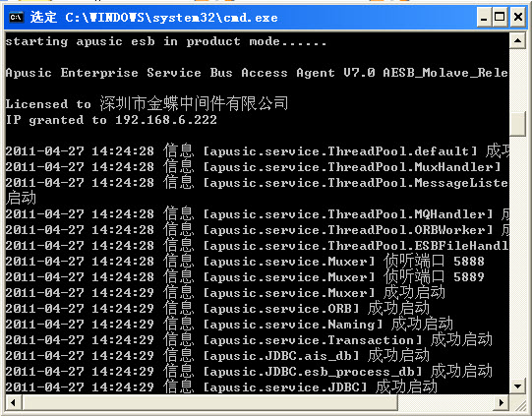Viewport: 532px width, 416px height.
Task: Click the horizontal scrollbar thumb
Action: pyautogui.click(x=209, y=403)
